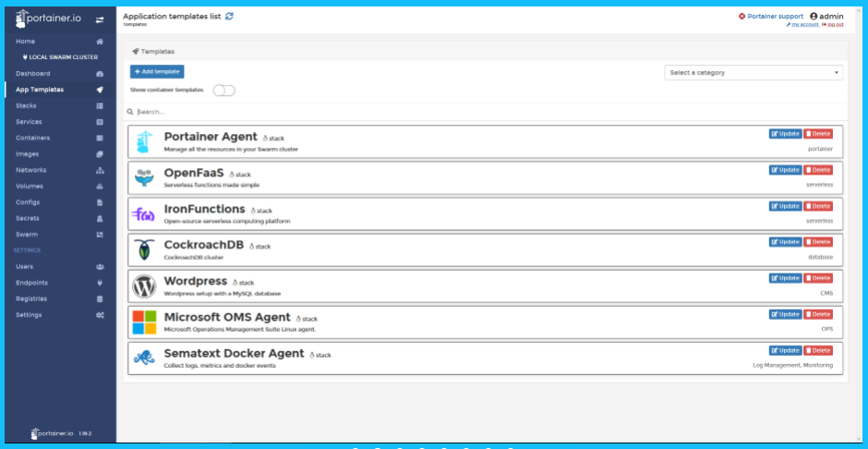Click the refresh icon beside Application templates list

[229, 16]
